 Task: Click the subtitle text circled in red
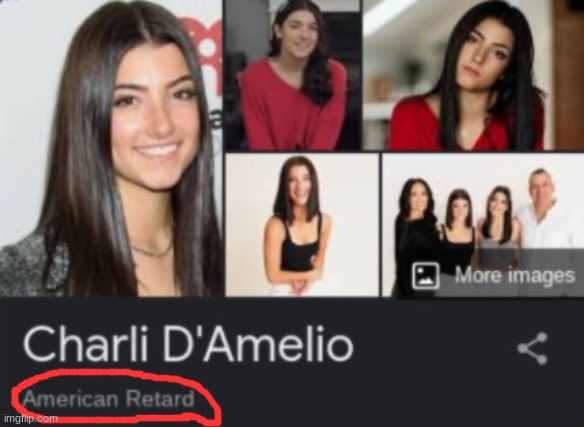tap(108, 399)
